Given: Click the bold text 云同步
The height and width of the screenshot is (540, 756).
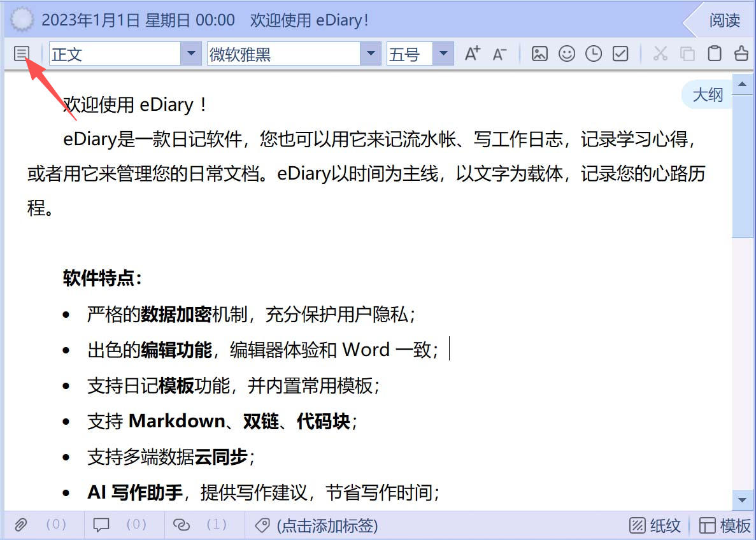Looking at the screenshot, I should pos(221,457).
